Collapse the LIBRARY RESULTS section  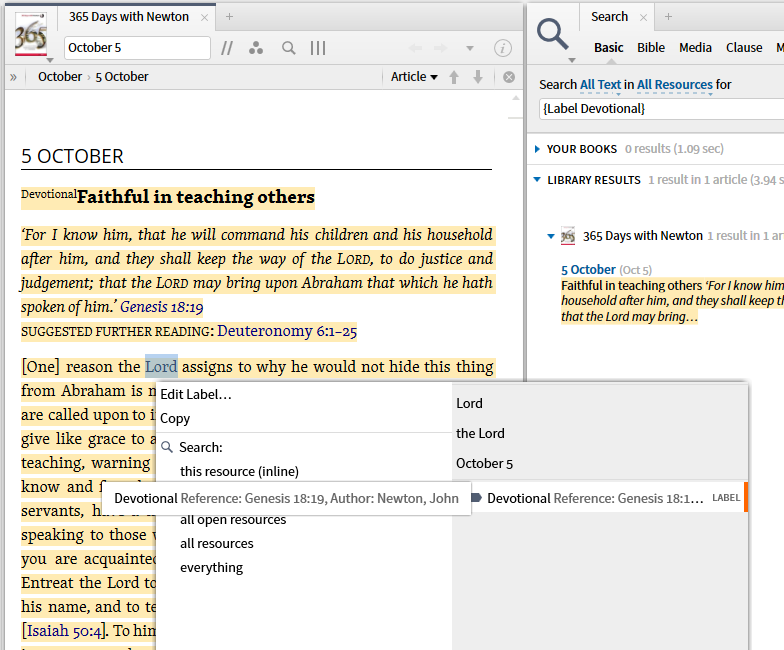pyautogui.click(x=537, y=180)
